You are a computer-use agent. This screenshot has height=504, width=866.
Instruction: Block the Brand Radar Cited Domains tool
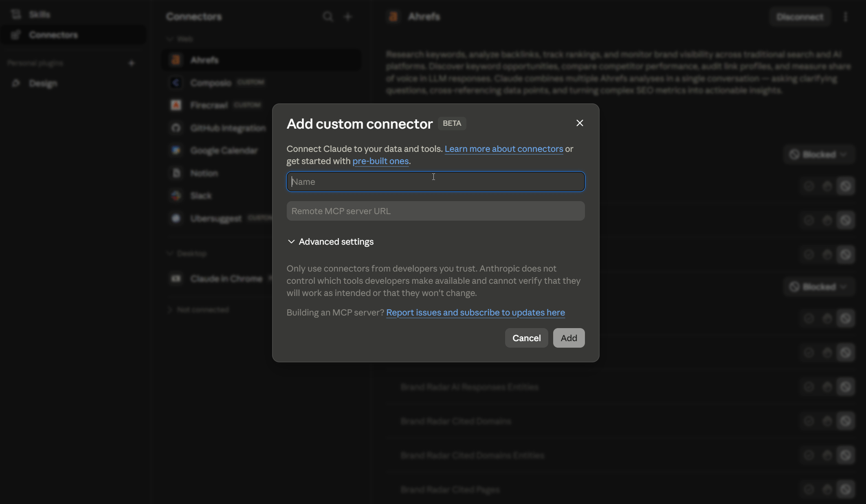point(846,421)
